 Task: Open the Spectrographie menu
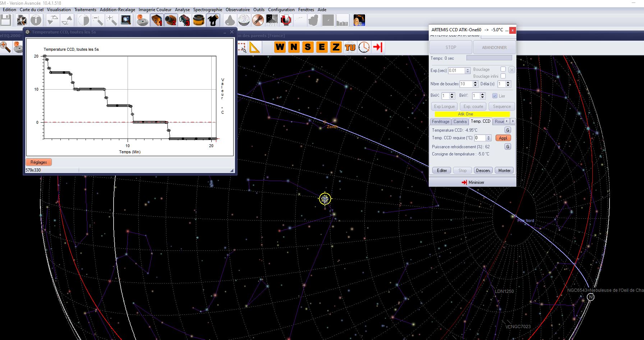click(x=207, y=10)
